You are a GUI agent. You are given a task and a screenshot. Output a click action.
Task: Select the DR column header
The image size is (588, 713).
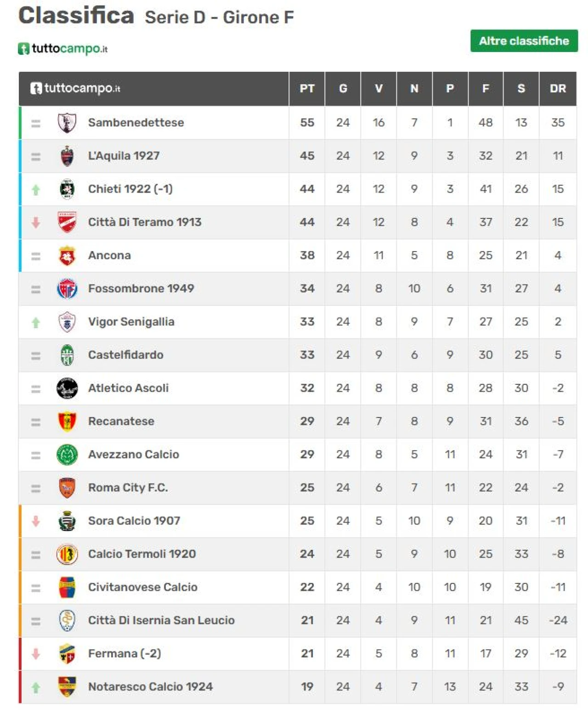pos(558,89)
